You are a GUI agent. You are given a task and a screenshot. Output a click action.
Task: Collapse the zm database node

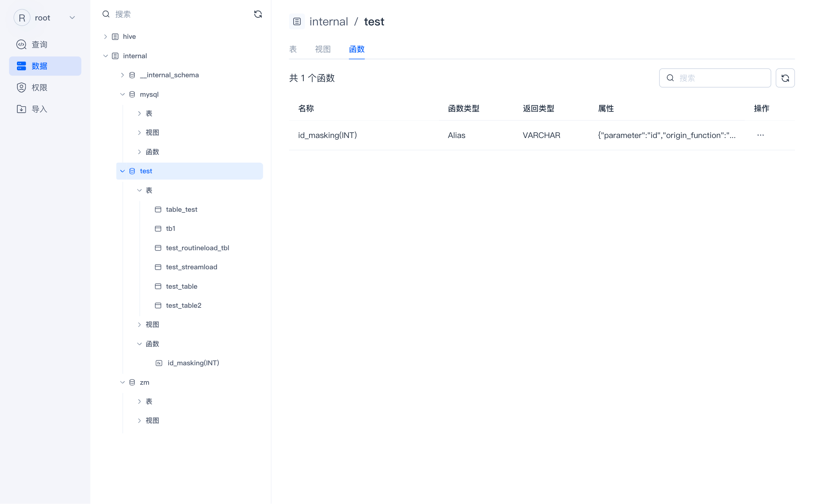[122, 382]
